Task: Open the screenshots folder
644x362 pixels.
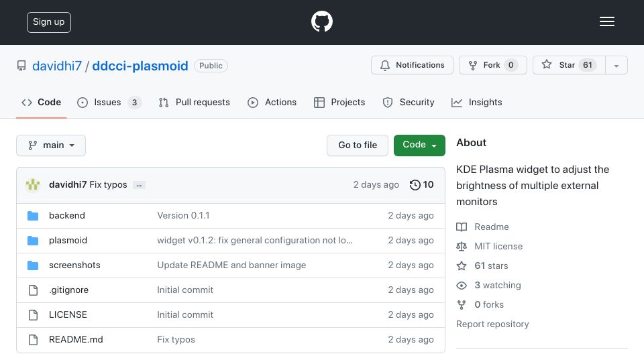Action: (74, 265)
